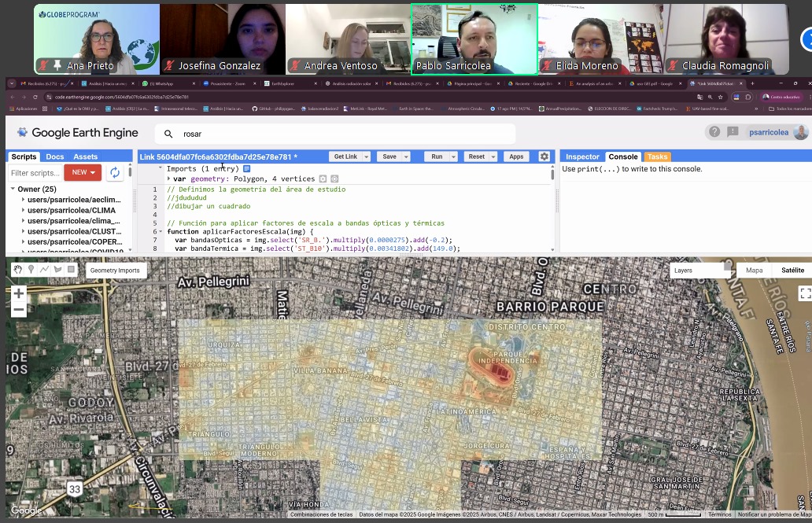The image size is (812, 523).
Task: Select the pan hand map tool
Action: (18, 270)
